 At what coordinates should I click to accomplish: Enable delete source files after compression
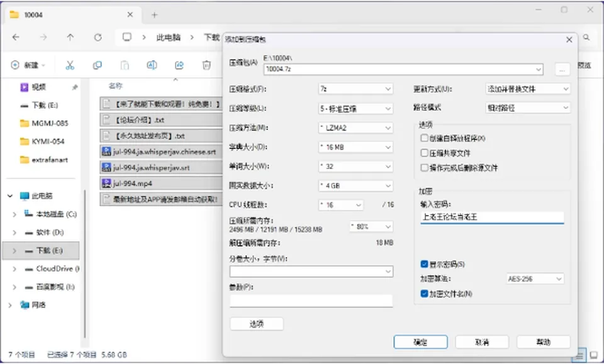tap(425, 168)
